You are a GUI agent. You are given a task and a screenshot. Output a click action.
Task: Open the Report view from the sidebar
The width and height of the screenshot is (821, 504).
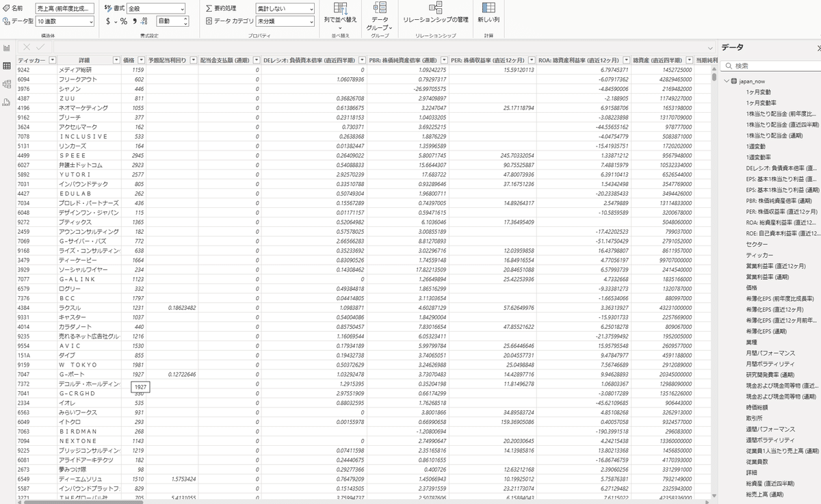click(7, 48)
